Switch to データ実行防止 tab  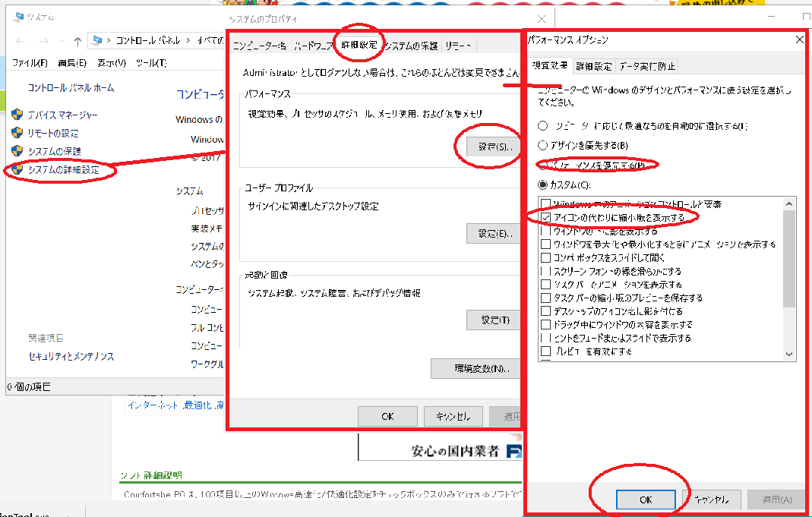point(647,66)
